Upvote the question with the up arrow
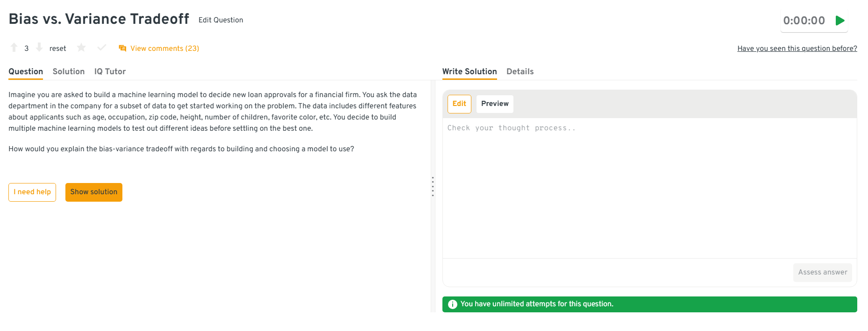Viewport: 868px width, 331px height. (x=14, y=48)
